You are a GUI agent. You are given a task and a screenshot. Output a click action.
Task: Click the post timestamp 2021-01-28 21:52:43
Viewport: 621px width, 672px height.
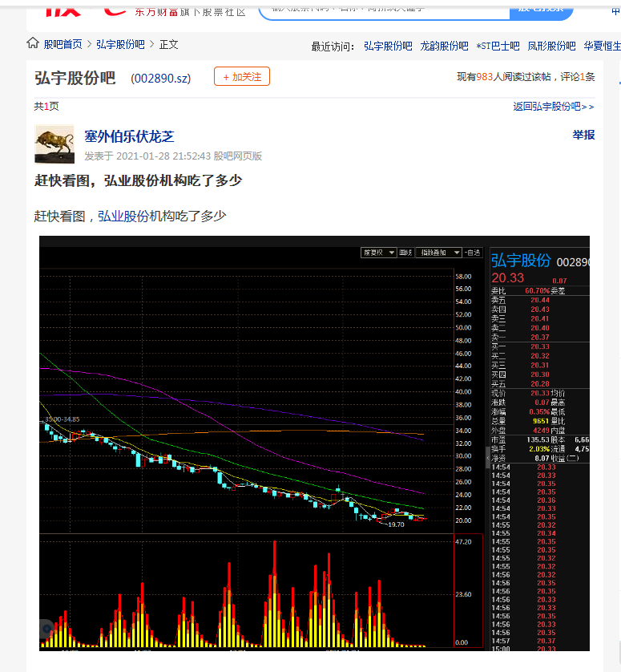[x=163, y=156]
